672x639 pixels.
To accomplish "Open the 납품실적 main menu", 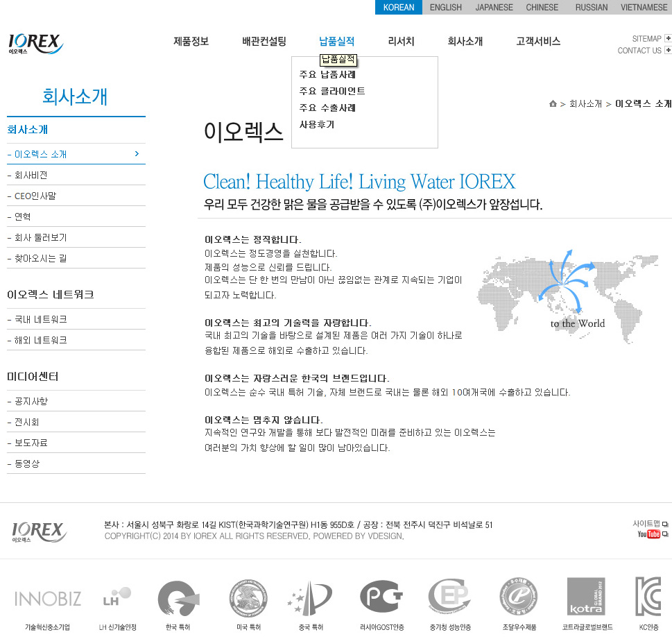I will (x=337, y=41).
